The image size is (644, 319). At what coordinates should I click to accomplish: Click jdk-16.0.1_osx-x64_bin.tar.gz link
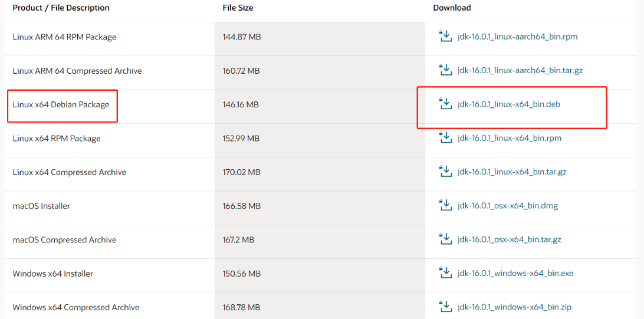509,239
